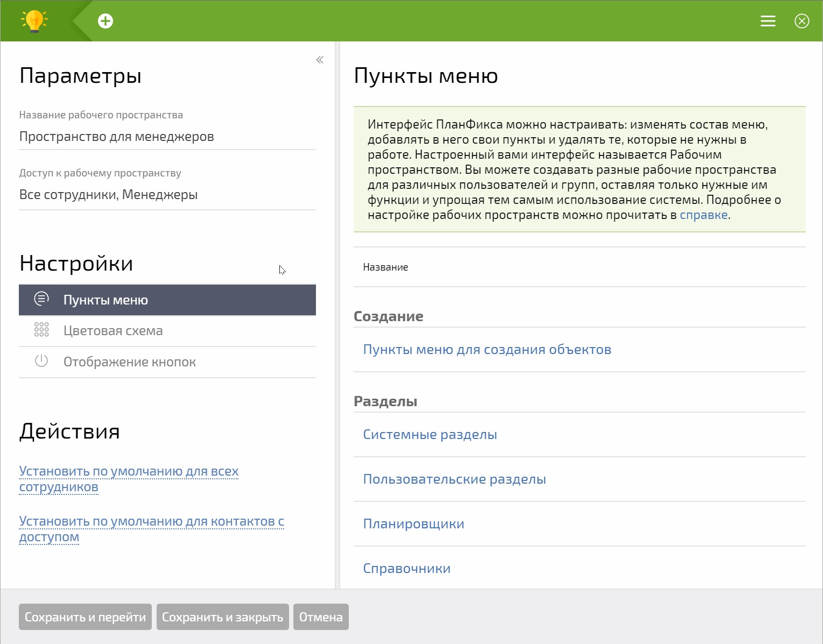Open the Цветовая схема settings row
Image resolution: width=823 pixels, height=644 pixels.
[167, 331]
